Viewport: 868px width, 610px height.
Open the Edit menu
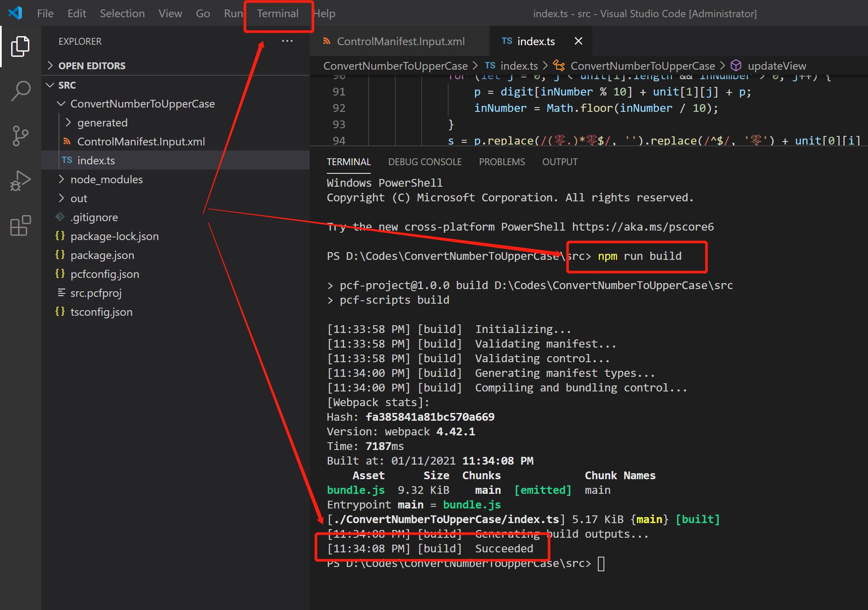click(77, 13)
